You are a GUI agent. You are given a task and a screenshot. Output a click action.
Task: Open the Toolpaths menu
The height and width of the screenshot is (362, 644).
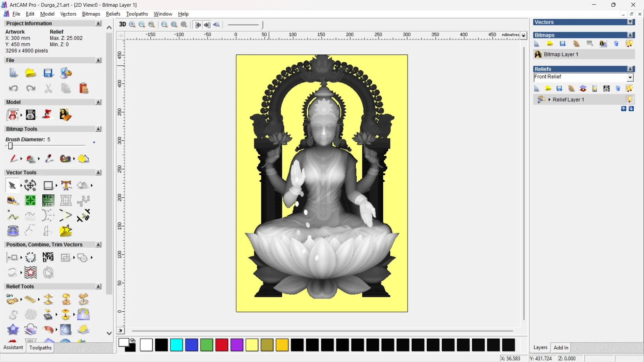pos(137,14)
